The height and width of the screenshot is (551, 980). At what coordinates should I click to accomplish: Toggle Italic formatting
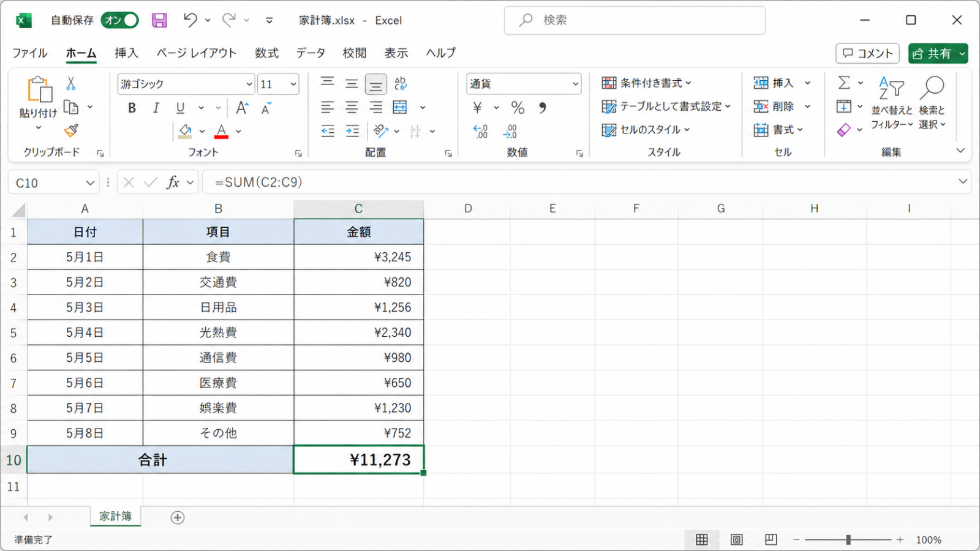156,108
